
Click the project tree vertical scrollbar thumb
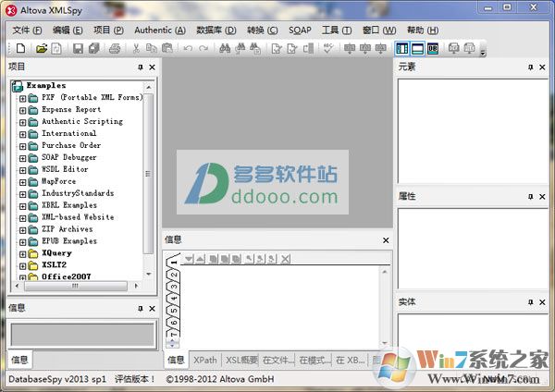148,174
